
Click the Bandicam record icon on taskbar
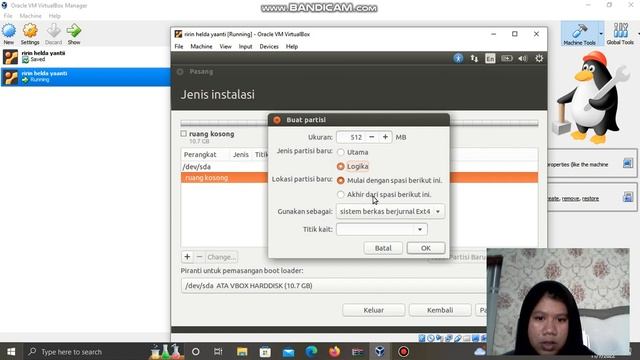(403, 351)
